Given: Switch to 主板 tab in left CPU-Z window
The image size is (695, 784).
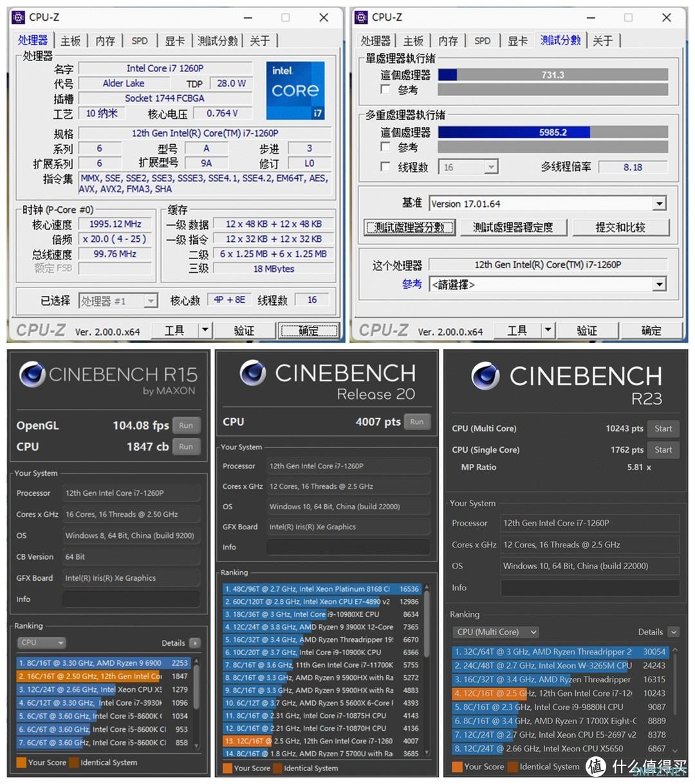Looking at the screenshot, I should (71, 41).
